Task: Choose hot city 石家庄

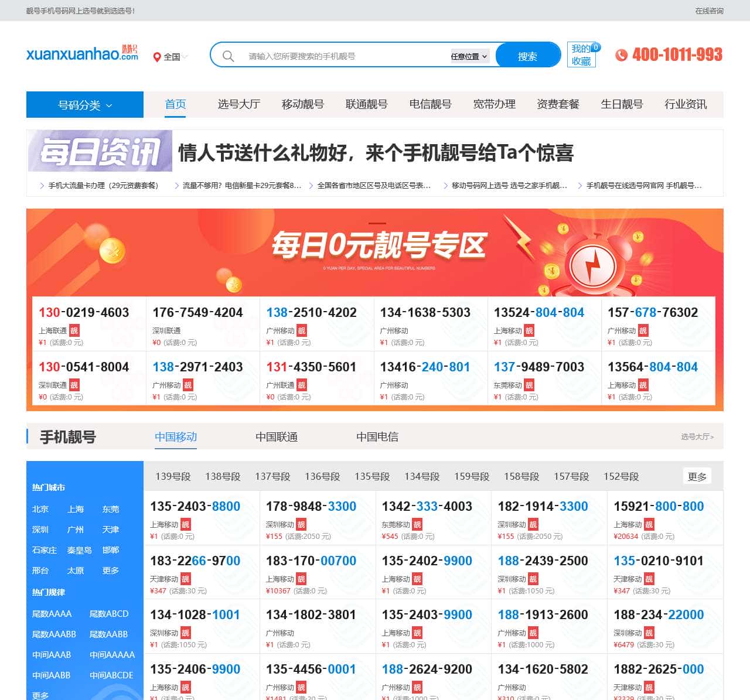Action: point(45,550)
